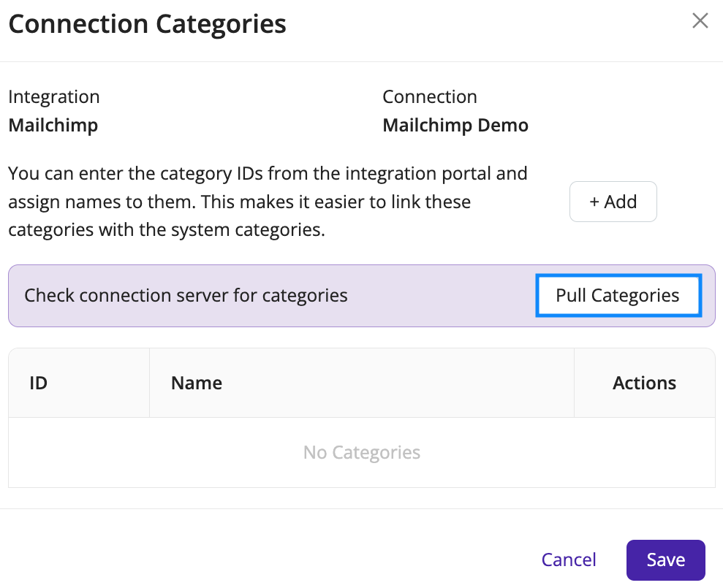Screen dimensions: 723x588
Task: Click the 'Connection' field label
Action: (x=430, y=96)
